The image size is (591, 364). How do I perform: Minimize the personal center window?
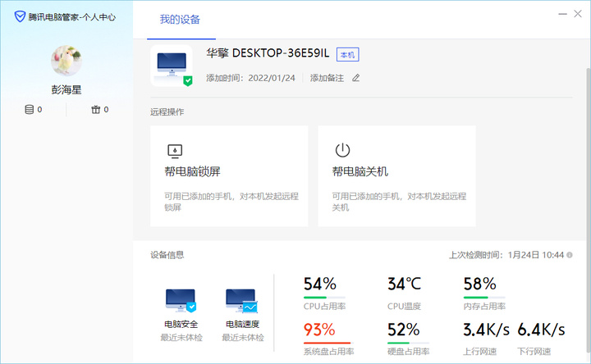(x=563, y=14)
